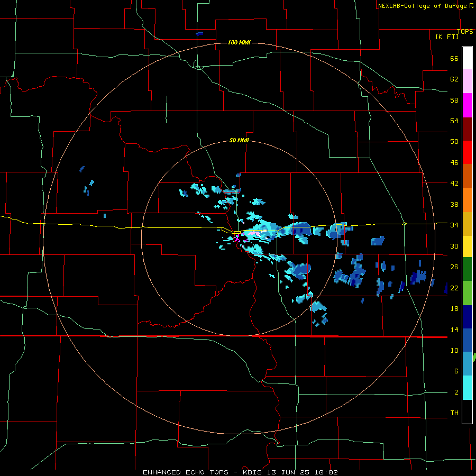This screenshot has width=476, height=476.
Task: Click the '30' scale value
Action: pos(454,246)
